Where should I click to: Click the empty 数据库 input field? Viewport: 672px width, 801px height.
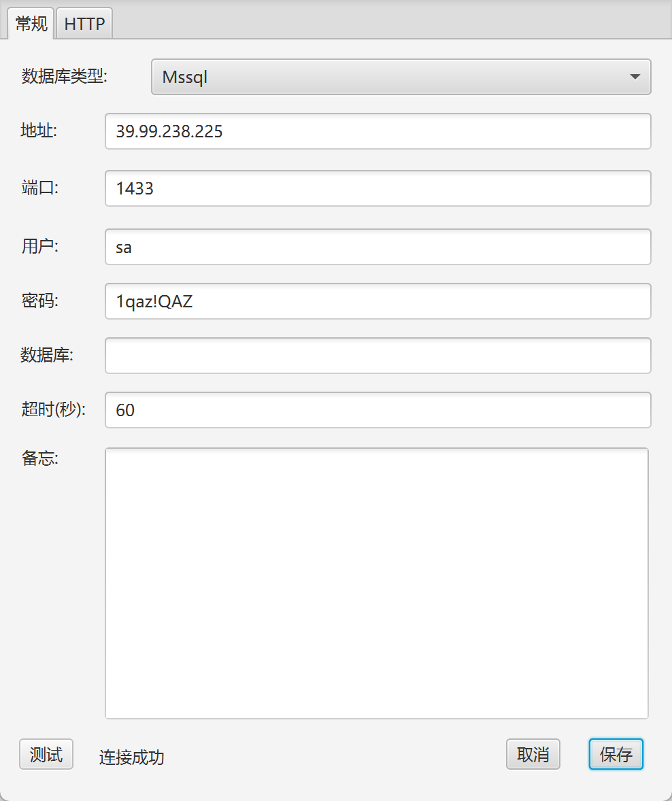click(x=377, y=356)
